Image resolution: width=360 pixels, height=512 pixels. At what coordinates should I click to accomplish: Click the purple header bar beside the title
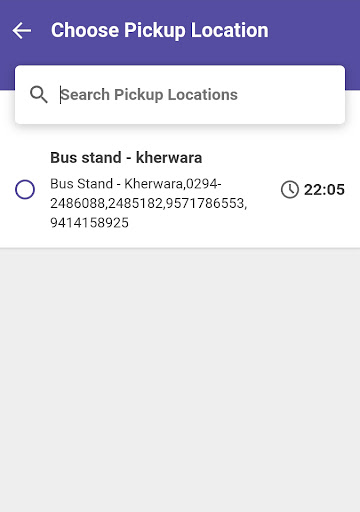click(x=313, y=30)
